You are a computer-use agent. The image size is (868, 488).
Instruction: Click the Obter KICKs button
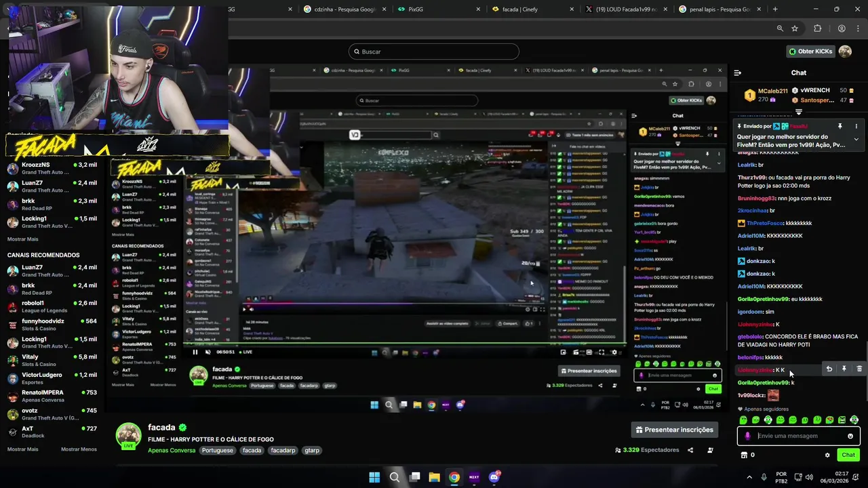click(810, 52)
